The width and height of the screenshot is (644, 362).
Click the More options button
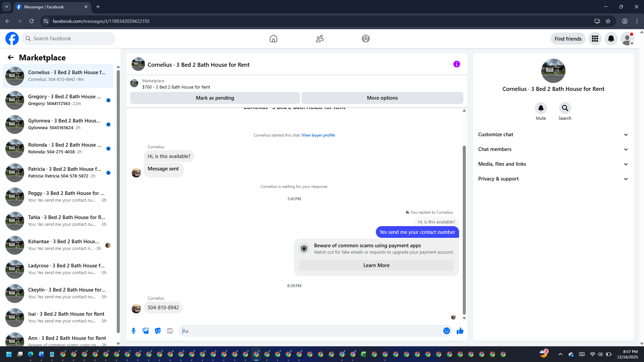pos(382,98)
